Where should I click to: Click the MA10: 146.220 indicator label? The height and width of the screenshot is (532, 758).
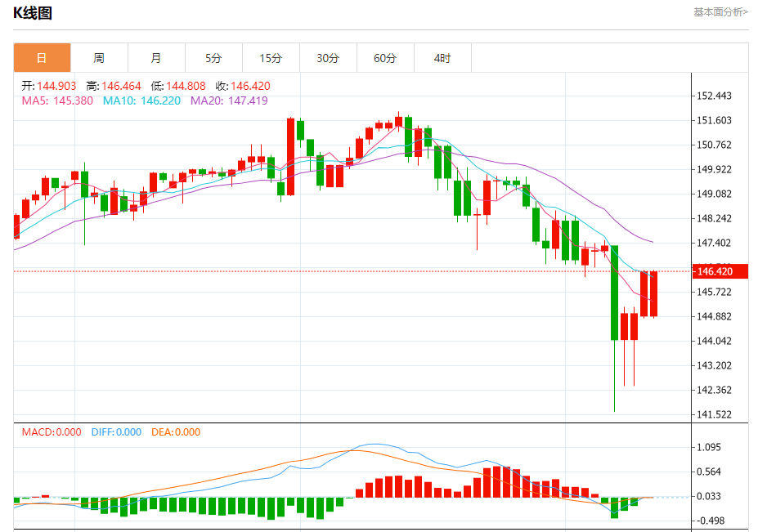[141, 101]
